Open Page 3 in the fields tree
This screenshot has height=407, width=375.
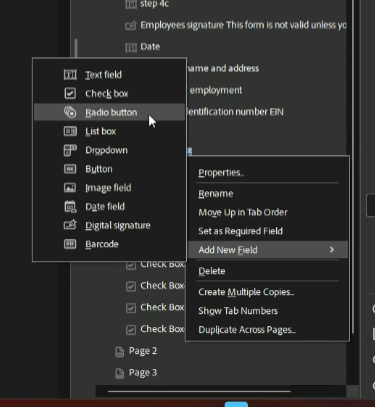pyautogui.click(x=143, y=373)
